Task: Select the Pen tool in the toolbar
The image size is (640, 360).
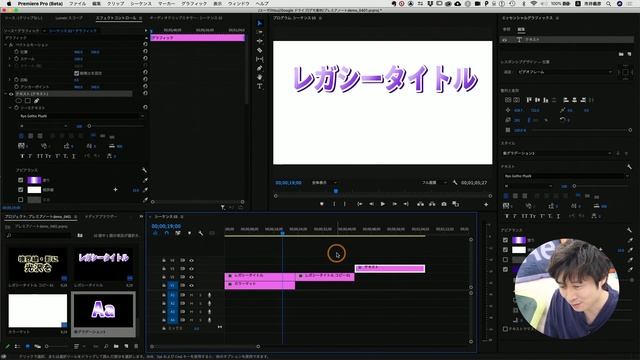Action: (x=260, y=68)
